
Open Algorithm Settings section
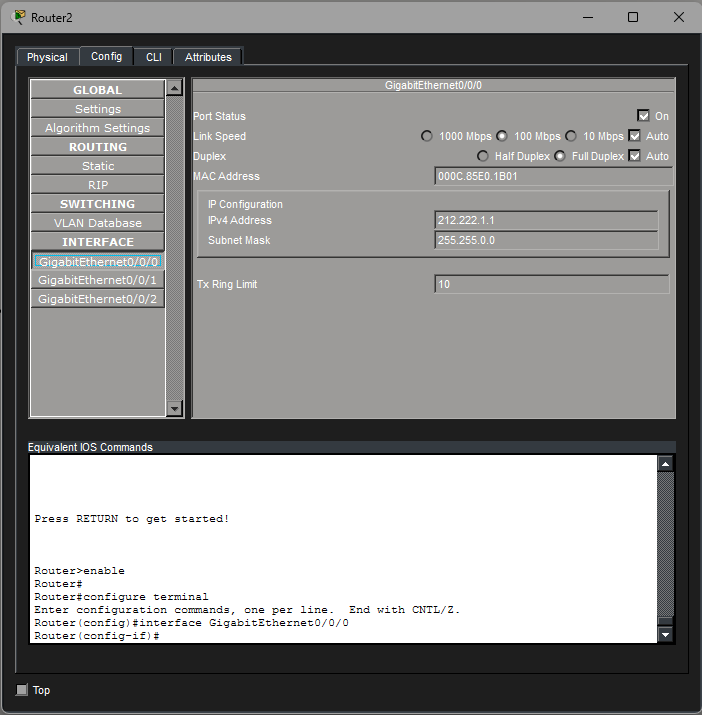point(97,128)
